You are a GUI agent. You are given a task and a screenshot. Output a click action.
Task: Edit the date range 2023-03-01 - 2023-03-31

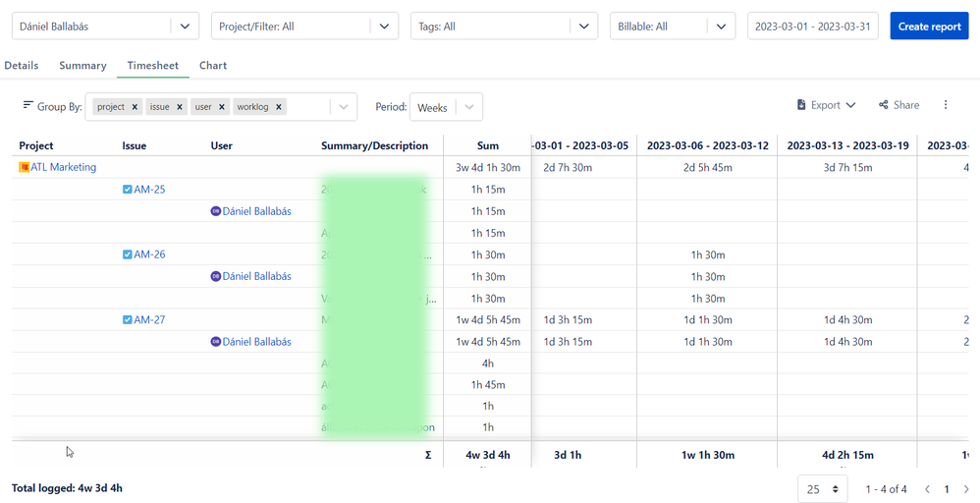812,27
